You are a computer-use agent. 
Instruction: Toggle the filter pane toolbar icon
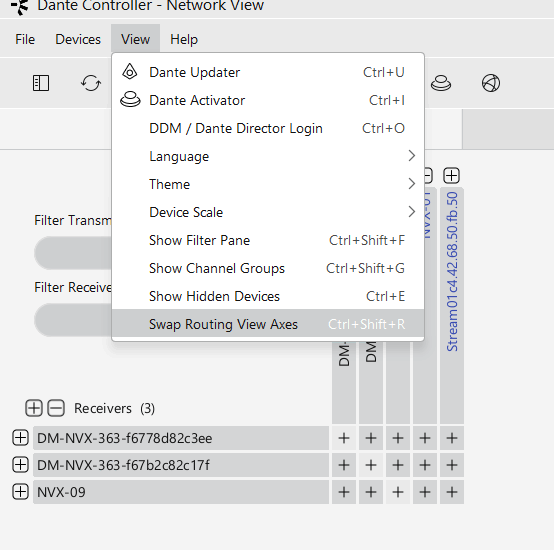pos(41,83)
